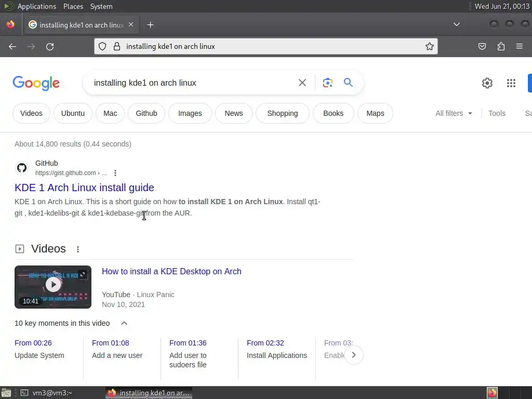Open Google quick settings gear
Image resolution: width=532 pixels, height=399 pixels.
[x=487, y=83]
